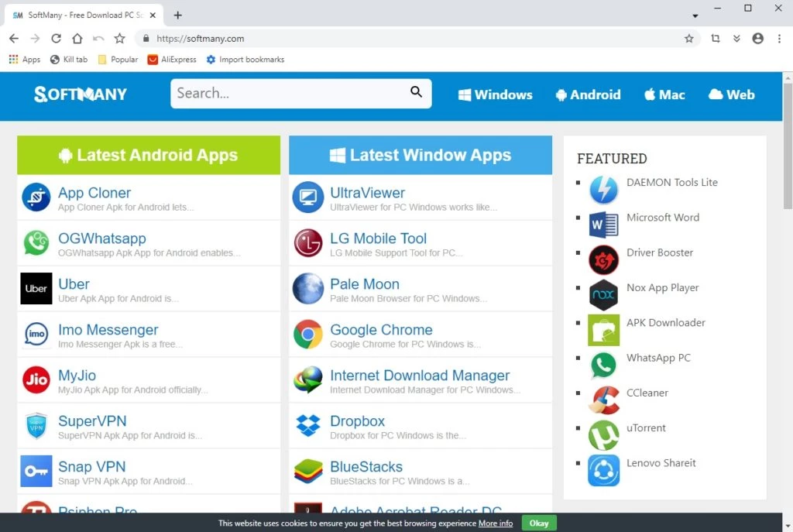This screenshot has height=532, width=793.
Task: Click the Uber app icon
Action: pyautogui.click(x=36, y=289)
